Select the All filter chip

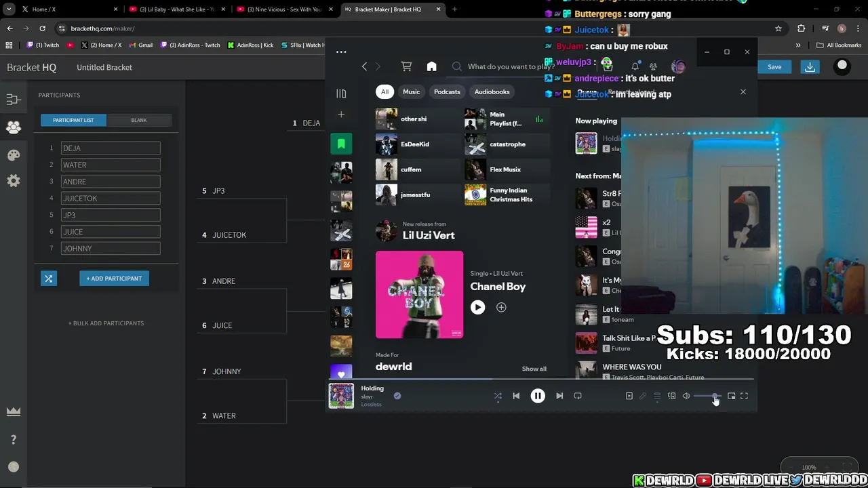pos(384,91)
